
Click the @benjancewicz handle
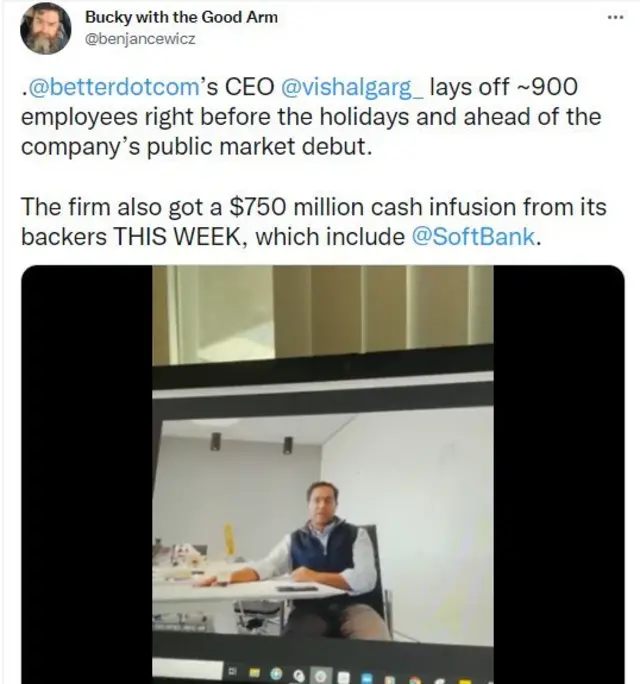coord(140,39)
